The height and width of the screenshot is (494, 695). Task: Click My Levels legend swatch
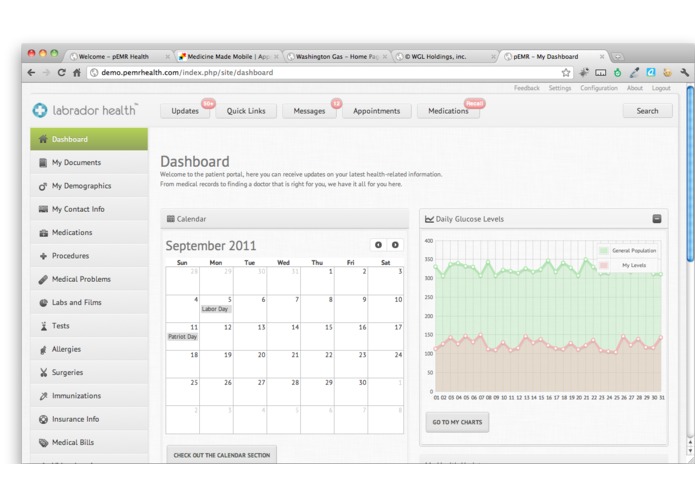603,265
